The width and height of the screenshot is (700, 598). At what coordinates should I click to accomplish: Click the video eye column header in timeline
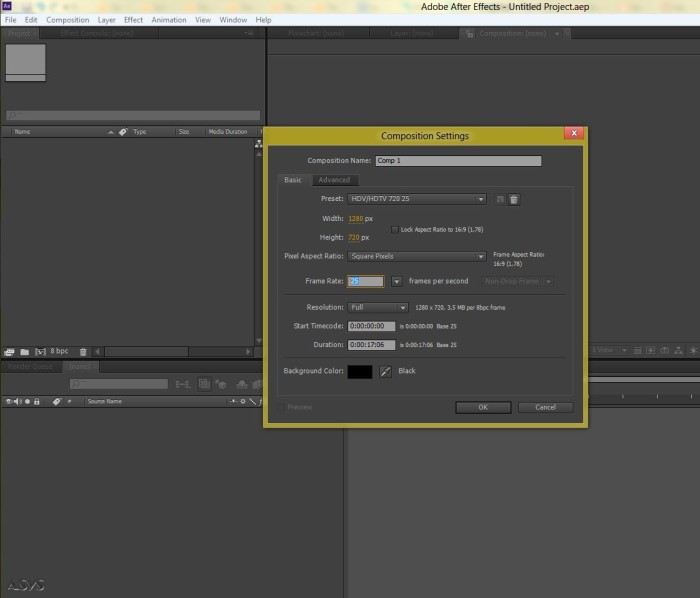8,402
